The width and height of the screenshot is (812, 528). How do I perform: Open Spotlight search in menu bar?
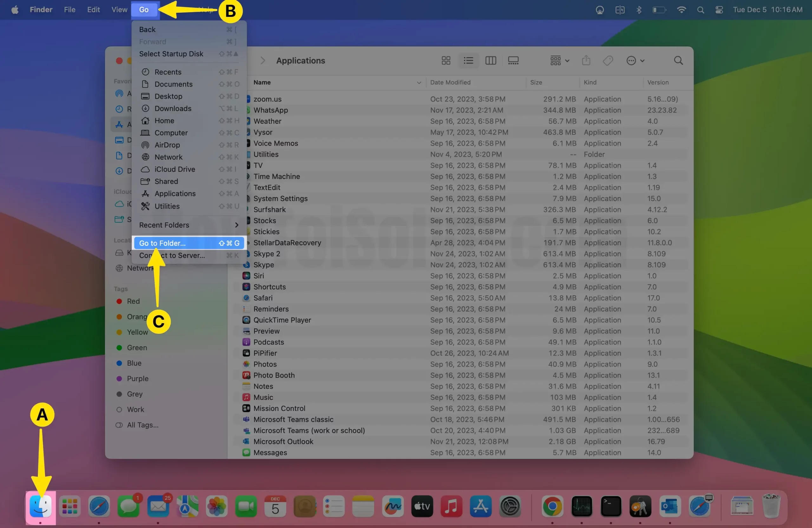pos(700,10)
